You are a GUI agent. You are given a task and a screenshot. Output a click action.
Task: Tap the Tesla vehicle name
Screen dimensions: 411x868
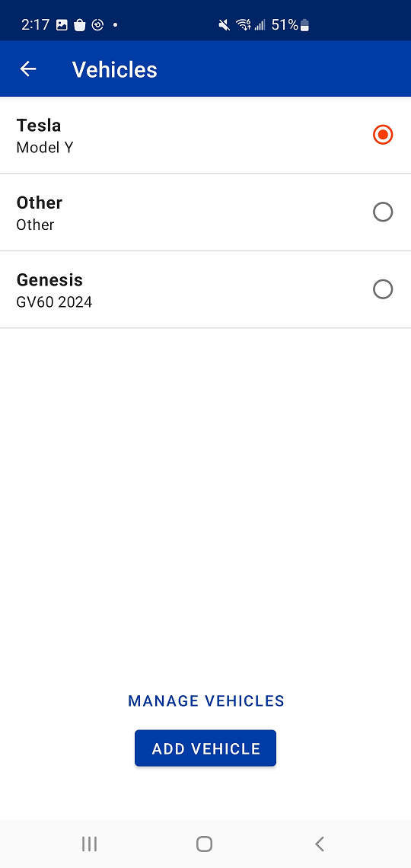coord(39,125)
